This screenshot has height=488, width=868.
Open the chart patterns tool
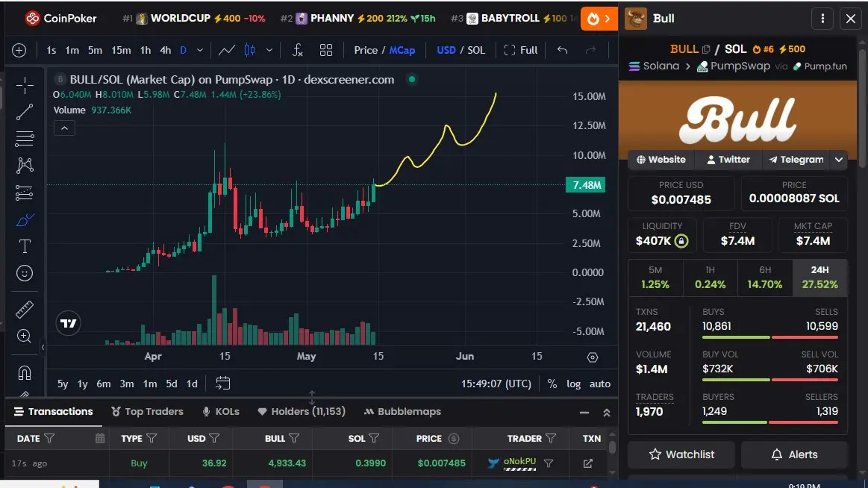tap(25, 166)
